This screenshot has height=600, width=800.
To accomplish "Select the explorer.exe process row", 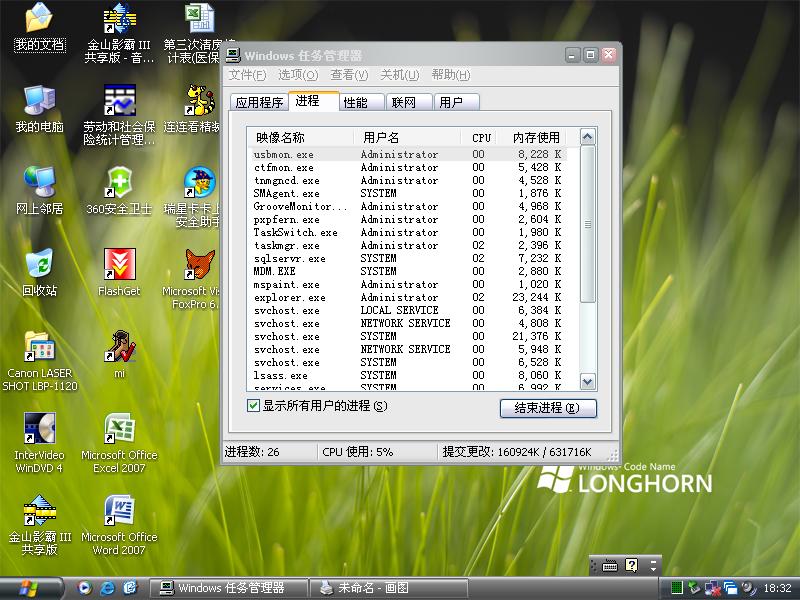I will click(290, 297).
